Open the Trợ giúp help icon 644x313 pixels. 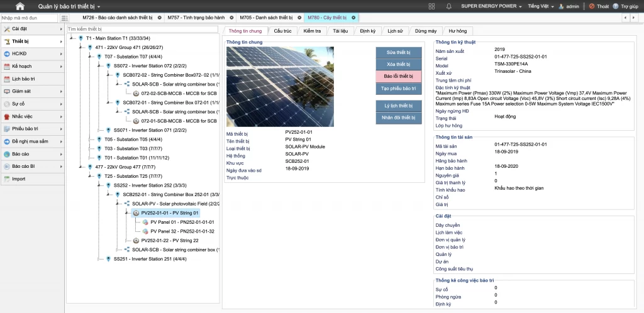click(x=615, y=6)
